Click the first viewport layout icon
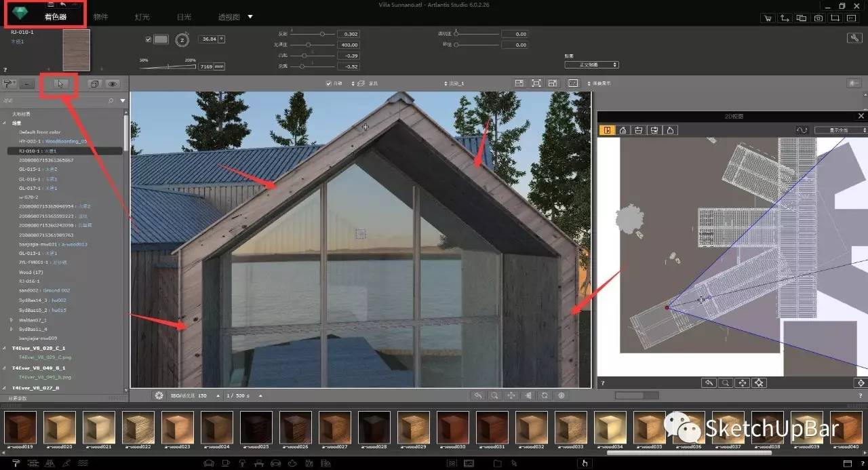Viewport: 868px width, 470px height. (x=519, y=83)
